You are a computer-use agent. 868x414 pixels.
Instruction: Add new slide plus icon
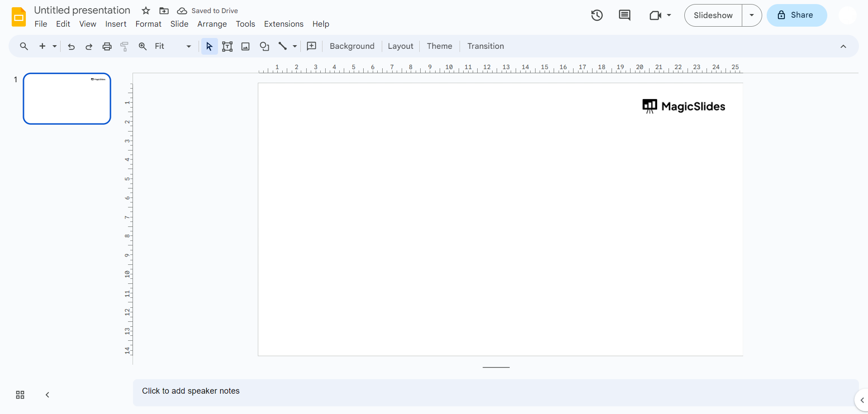pos(43,46)
